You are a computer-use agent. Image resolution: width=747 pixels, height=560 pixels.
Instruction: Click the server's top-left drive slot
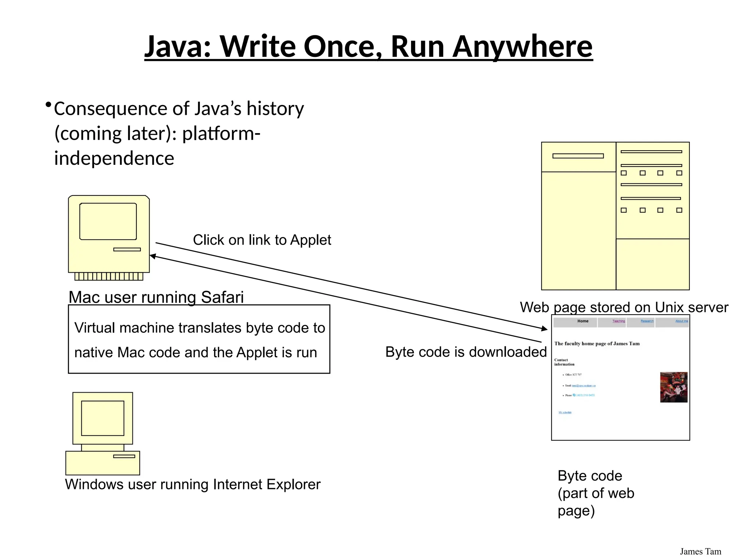click(x=578, y=156)
